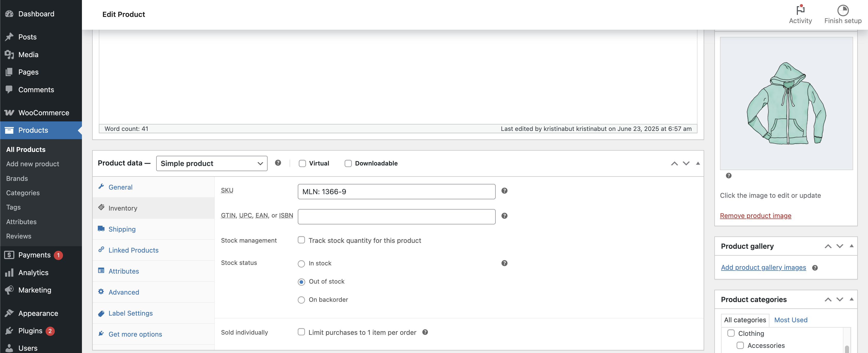Move Product gallery panel down

point(840,246)
